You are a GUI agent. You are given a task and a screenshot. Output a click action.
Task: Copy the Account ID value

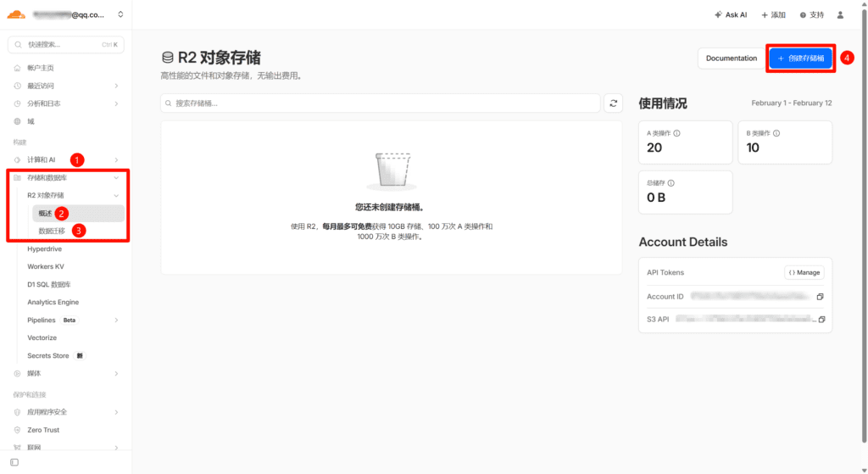pyautogui.click(x=820, y=297)
